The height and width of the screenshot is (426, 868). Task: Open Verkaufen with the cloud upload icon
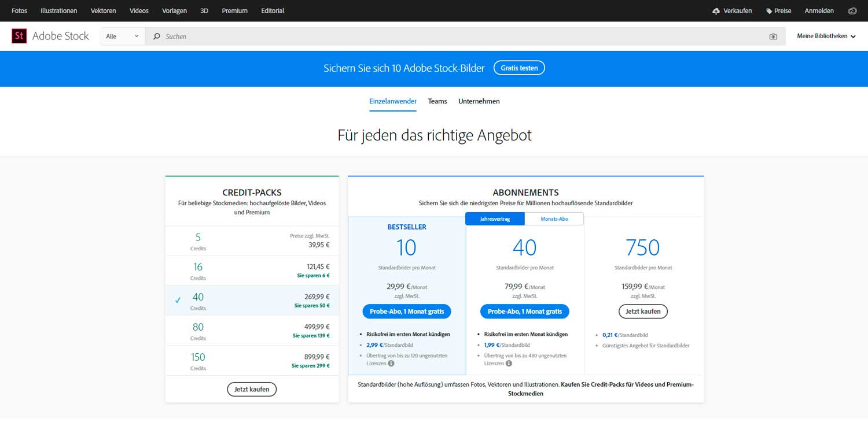click(x=732, y=11)
